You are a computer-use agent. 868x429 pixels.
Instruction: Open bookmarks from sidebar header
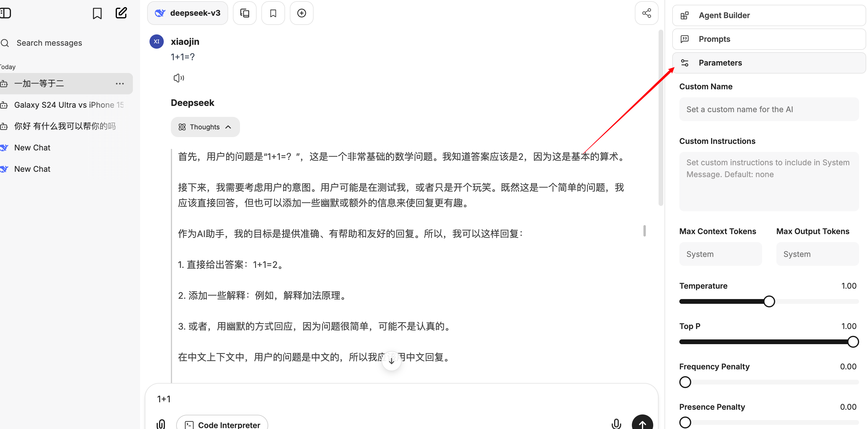[x=97, y=13]
